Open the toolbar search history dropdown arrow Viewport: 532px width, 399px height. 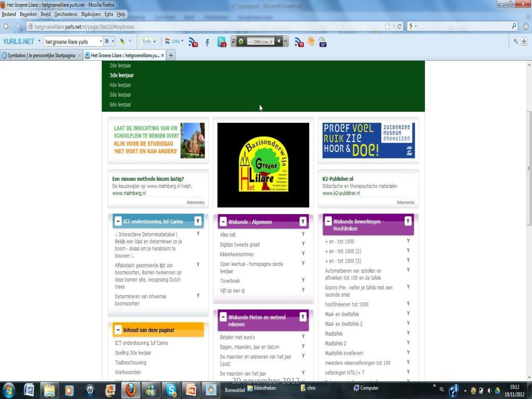point(100,42)
